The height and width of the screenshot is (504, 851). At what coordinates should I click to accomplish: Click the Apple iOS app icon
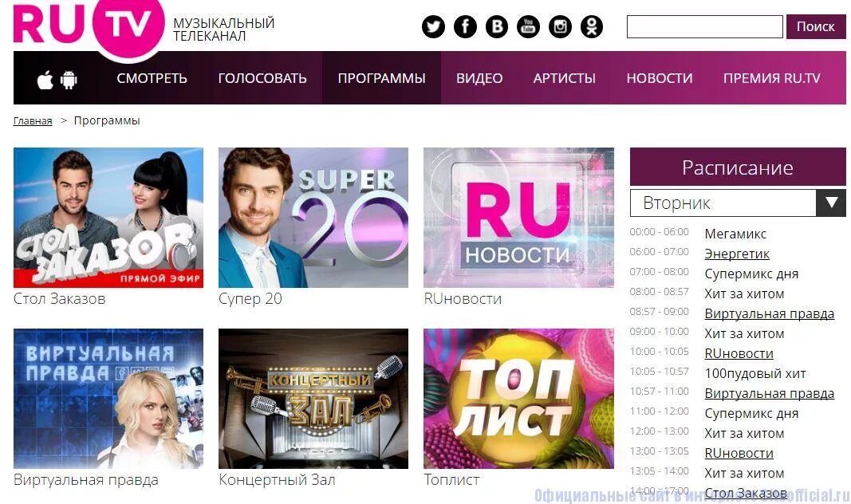(45, 80)
